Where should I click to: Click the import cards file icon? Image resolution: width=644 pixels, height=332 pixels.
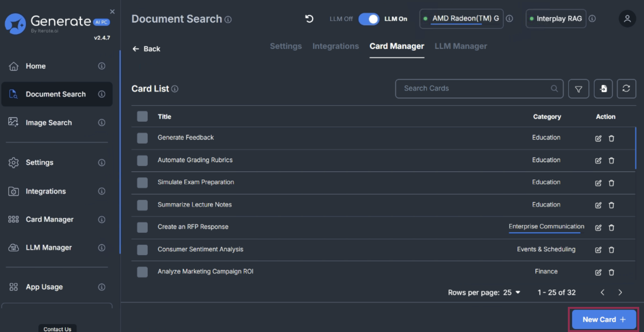click(603, 89)
